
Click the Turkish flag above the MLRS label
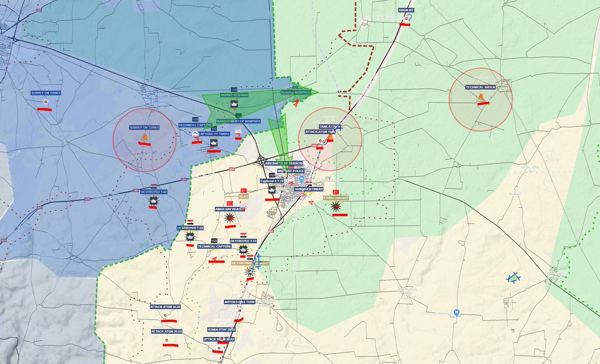(244, 191)
